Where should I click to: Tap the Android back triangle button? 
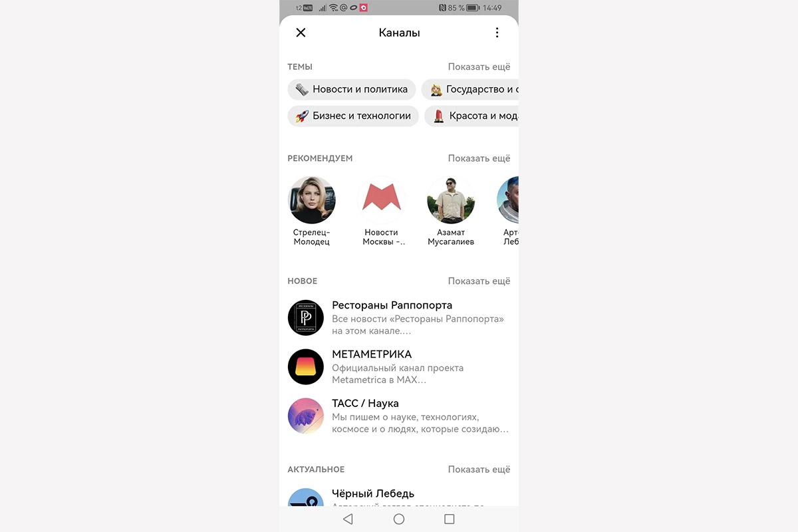coord(348,519)
